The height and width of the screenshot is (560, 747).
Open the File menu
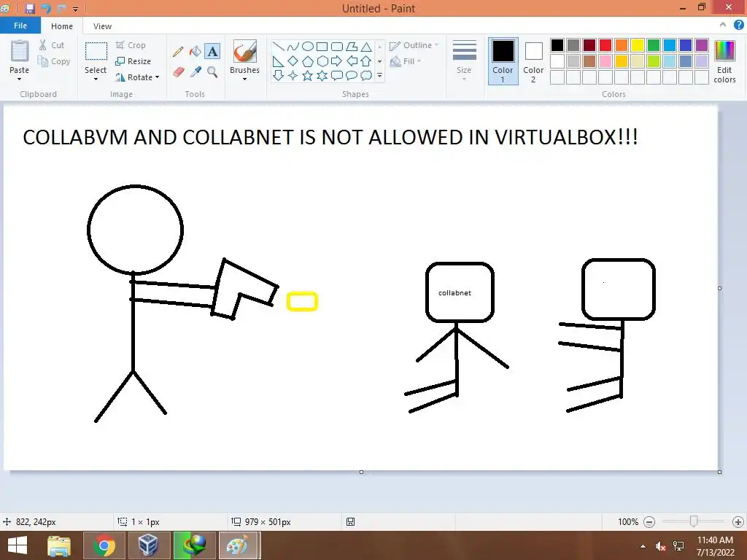[x=20, y=26]
